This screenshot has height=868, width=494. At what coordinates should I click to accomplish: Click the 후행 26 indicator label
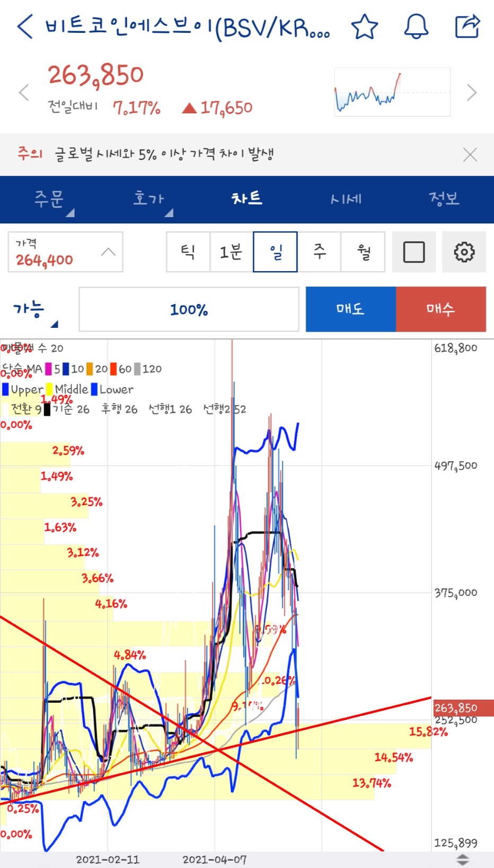pyautogui.click(x=119, y=409)
